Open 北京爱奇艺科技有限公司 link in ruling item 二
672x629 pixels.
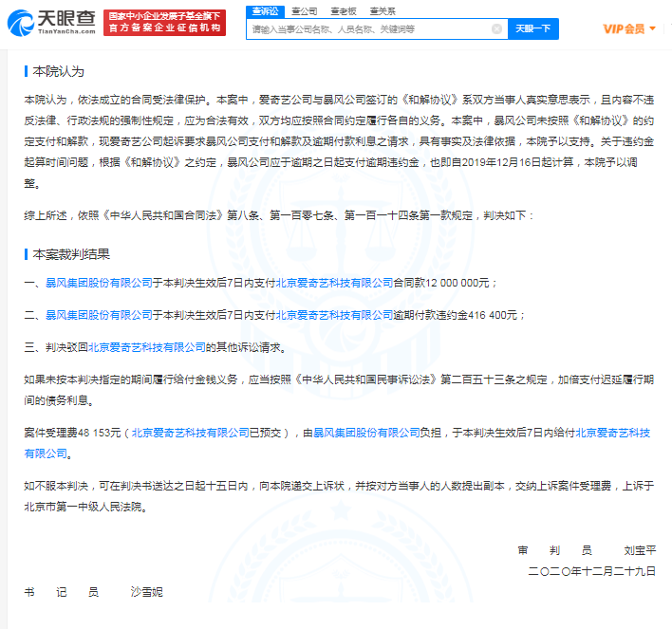[x=334, y=315]
